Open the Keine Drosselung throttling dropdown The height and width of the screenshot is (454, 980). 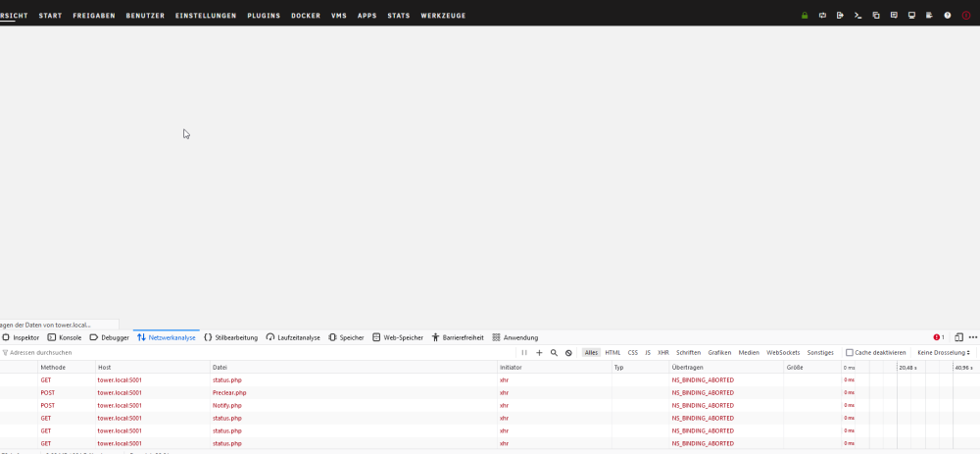pos(944,353)
